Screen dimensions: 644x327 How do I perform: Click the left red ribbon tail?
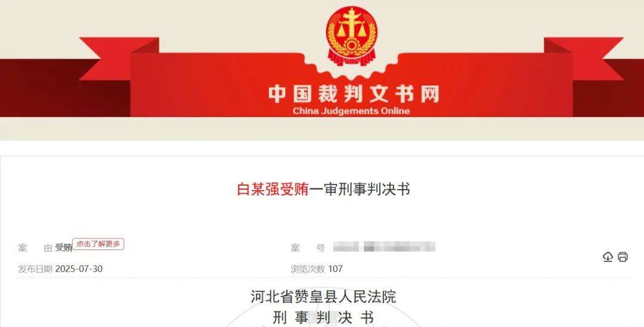pos(118,57)
